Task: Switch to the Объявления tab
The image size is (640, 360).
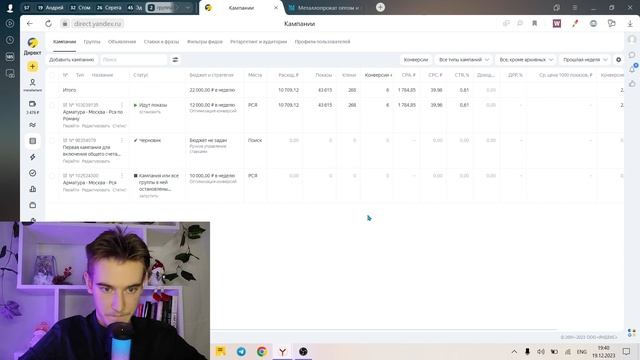Action: (122, 42)
